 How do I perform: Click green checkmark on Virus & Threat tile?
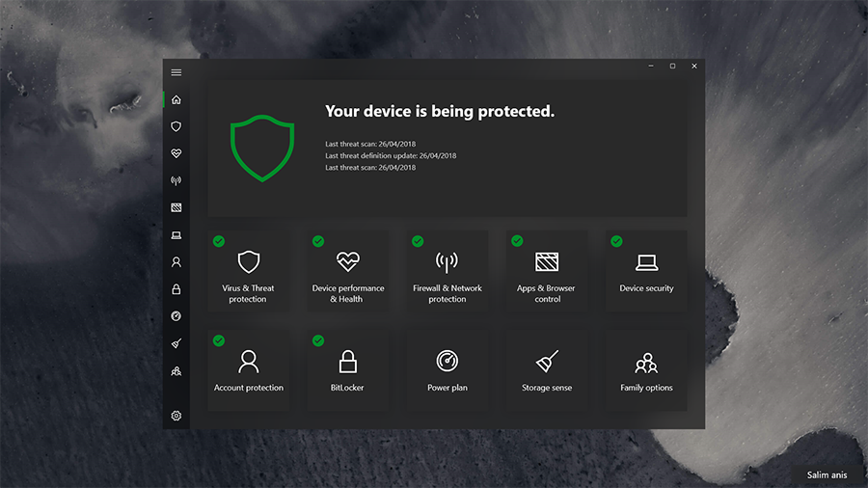click(219, 241)
